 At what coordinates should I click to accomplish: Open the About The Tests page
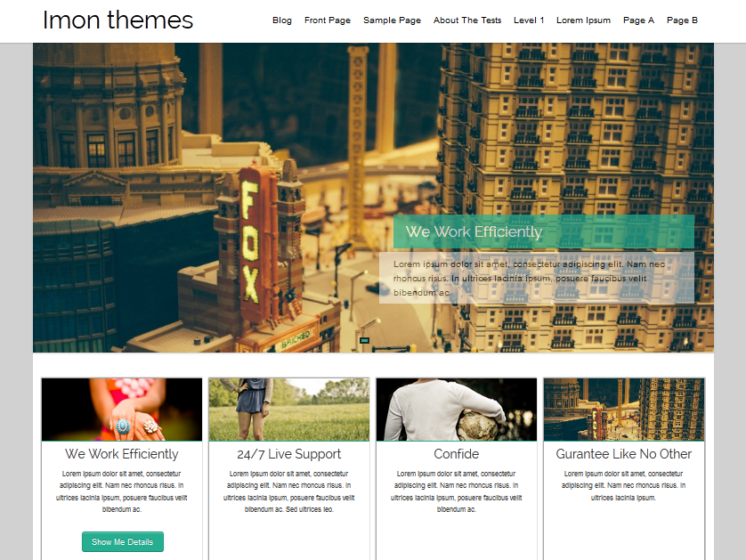click(467, 20)
